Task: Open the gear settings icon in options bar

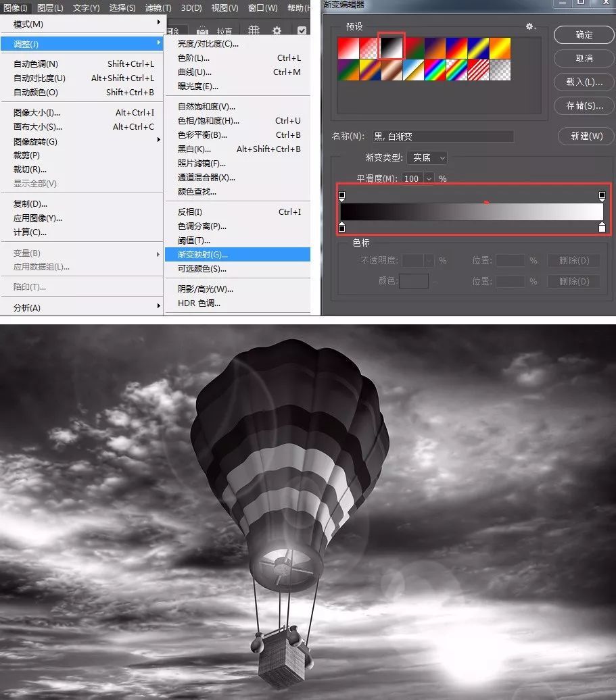Action: click(x=277, y=30)
